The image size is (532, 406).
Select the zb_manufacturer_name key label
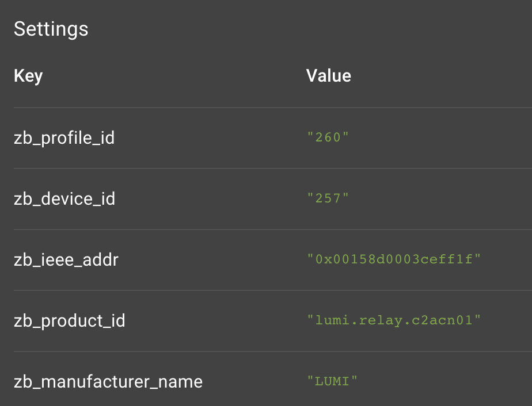click(108, 381)
